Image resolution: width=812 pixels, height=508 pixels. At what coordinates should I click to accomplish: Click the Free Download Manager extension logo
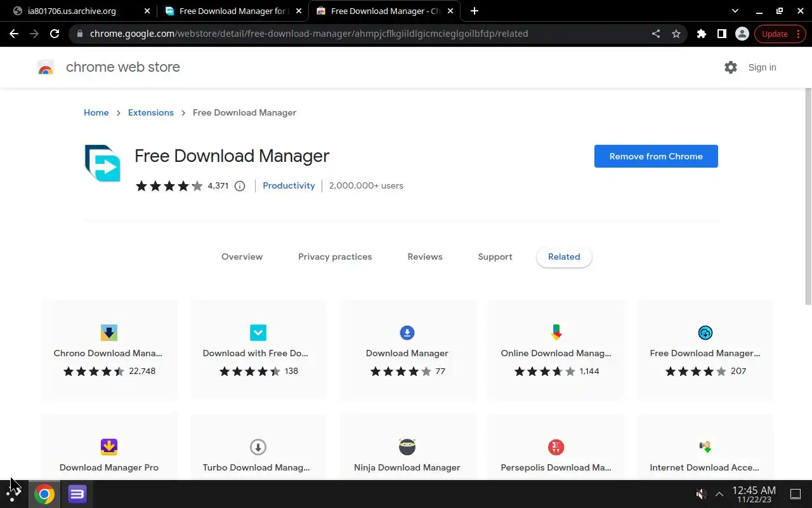click(103, 163)
